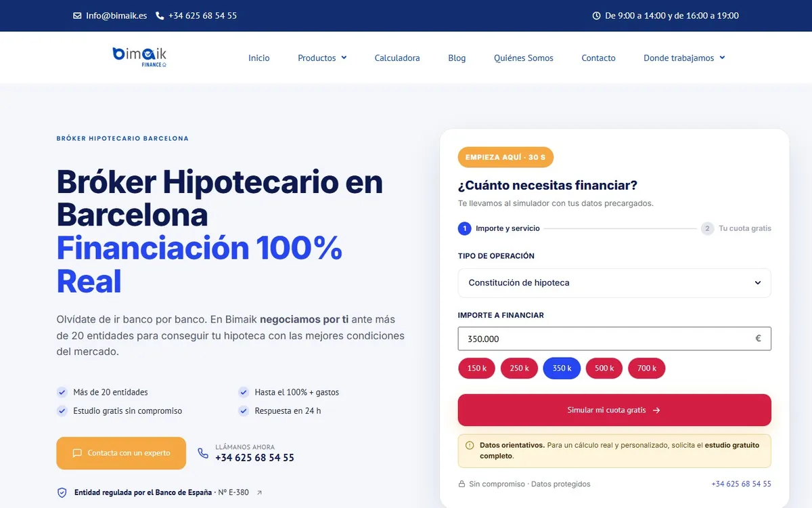Viewport: 812px width, 508px height.
Task: Click the chat icon in the Contacta button
Action: point(77,453)
